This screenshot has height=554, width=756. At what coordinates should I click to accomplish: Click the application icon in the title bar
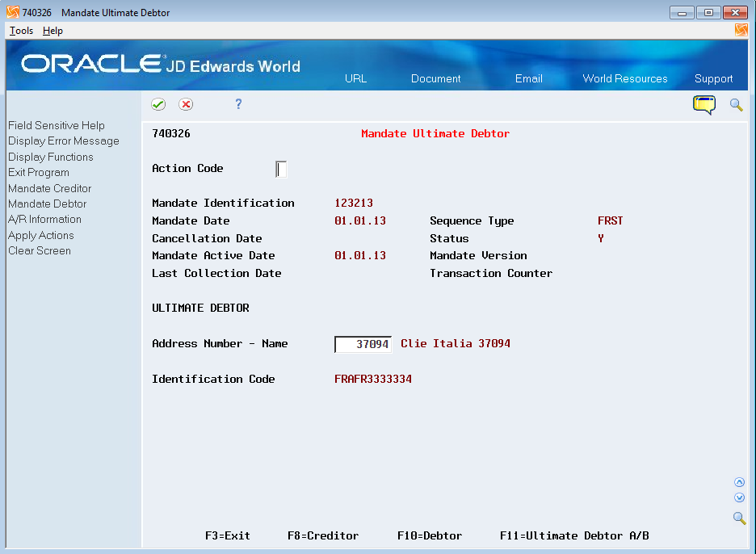(x=13, y=12)
